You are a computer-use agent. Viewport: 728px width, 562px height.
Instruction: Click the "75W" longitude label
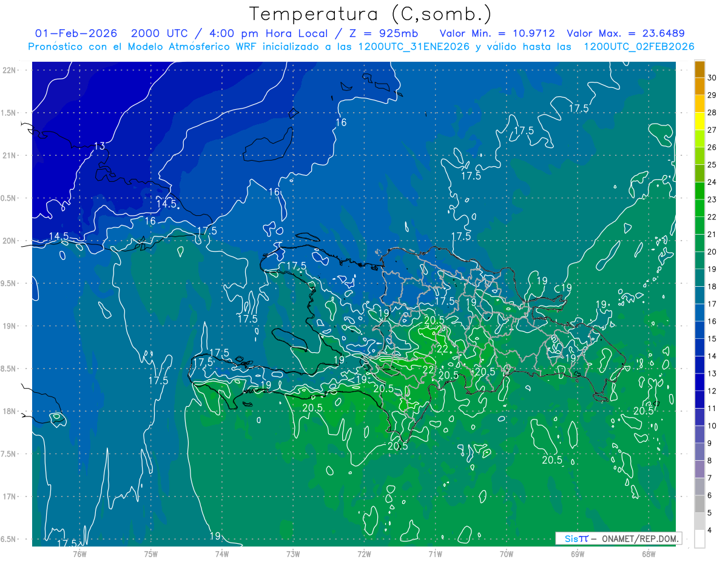tap(151, 554)
